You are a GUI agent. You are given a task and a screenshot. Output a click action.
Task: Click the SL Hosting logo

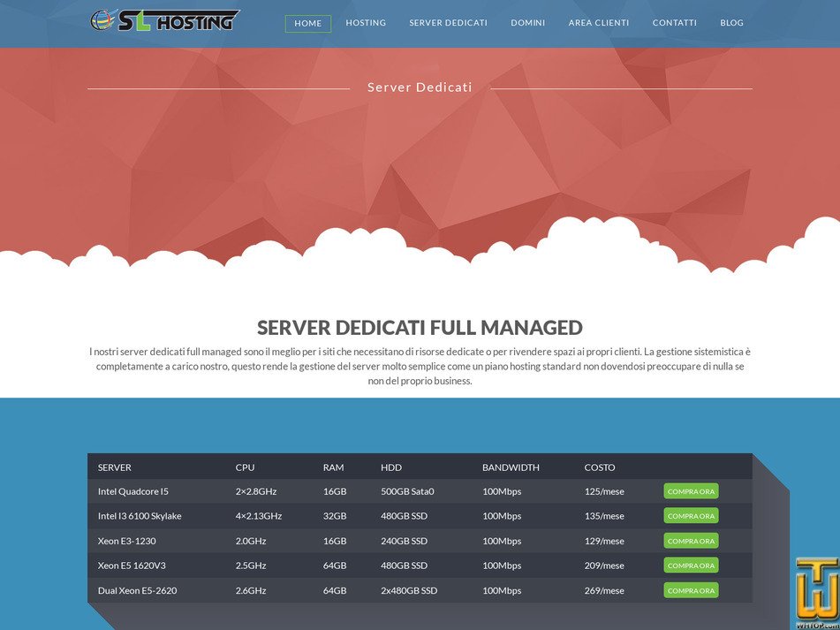coord(164,21)
